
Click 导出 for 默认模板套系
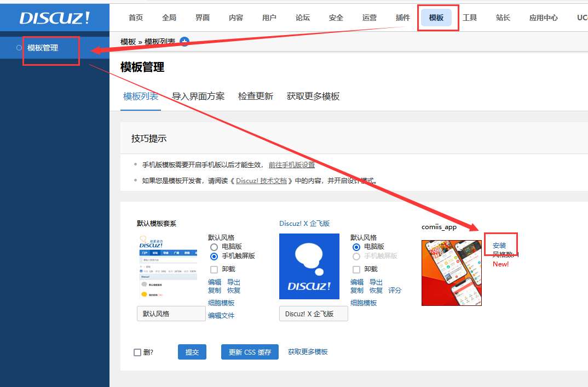234,282
